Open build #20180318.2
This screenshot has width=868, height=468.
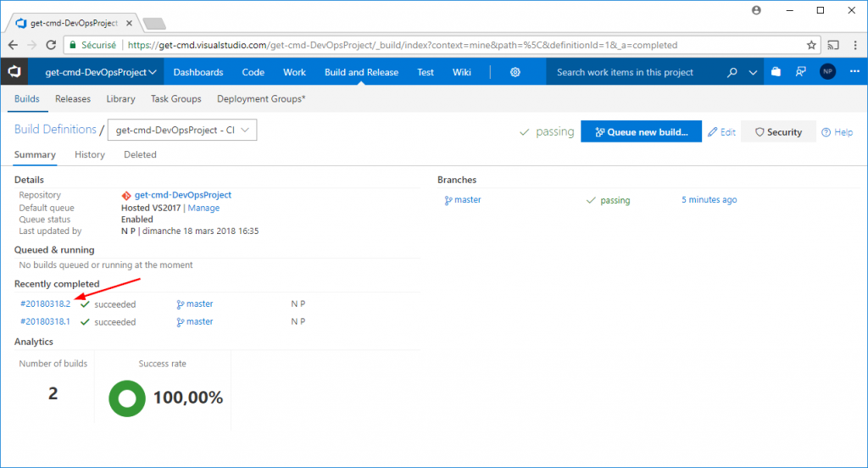pos(46,304)
